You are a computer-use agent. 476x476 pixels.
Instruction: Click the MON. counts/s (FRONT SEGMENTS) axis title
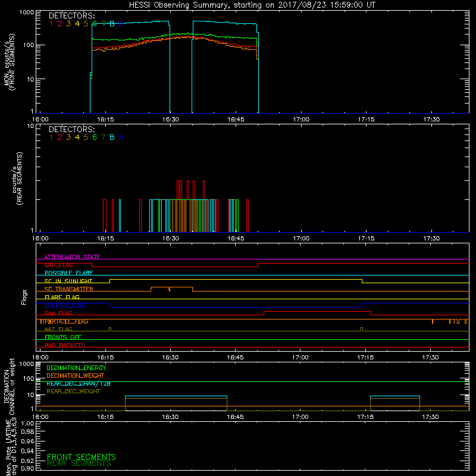point(9,62)
